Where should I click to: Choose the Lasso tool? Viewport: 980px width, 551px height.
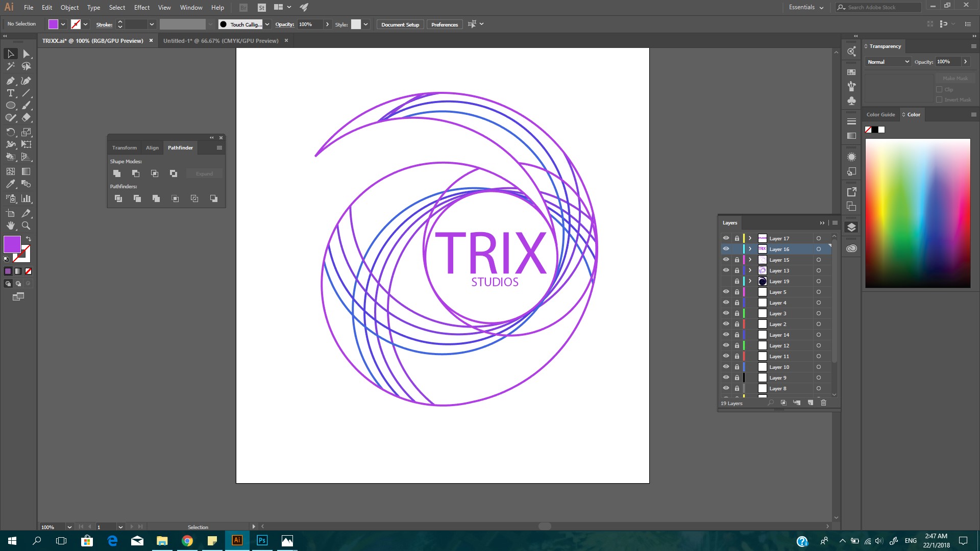pyautogui.click(x=26, y=66)
